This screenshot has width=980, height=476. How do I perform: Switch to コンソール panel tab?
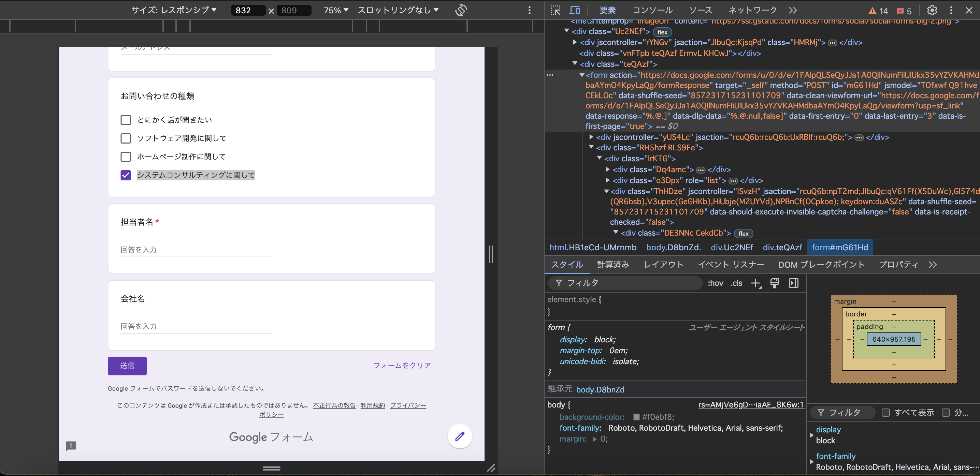click(x=652, y=10)
